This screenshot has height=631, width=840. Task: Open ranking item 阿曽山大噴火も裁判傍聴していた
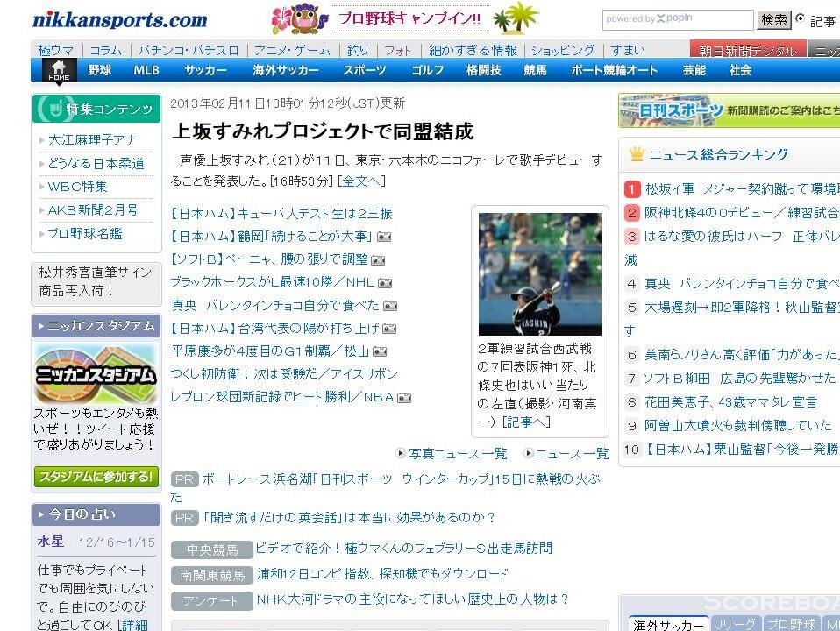738,425
